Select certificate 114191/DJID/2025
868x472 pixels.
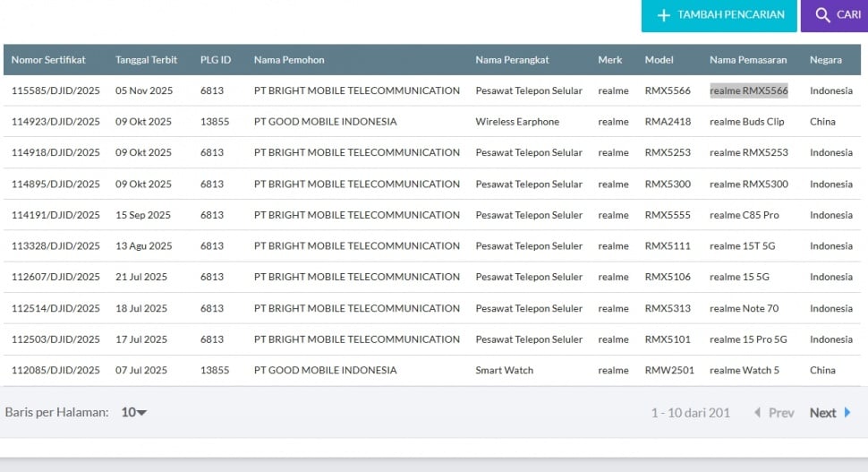tap(55, 215)
